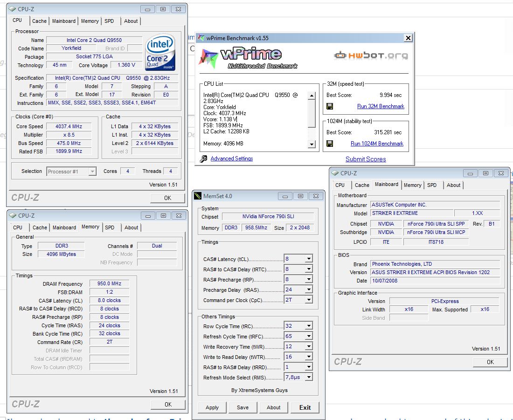Click the BIOS date field 10/07/2008
Screen dimensions: 513x420
435,281
